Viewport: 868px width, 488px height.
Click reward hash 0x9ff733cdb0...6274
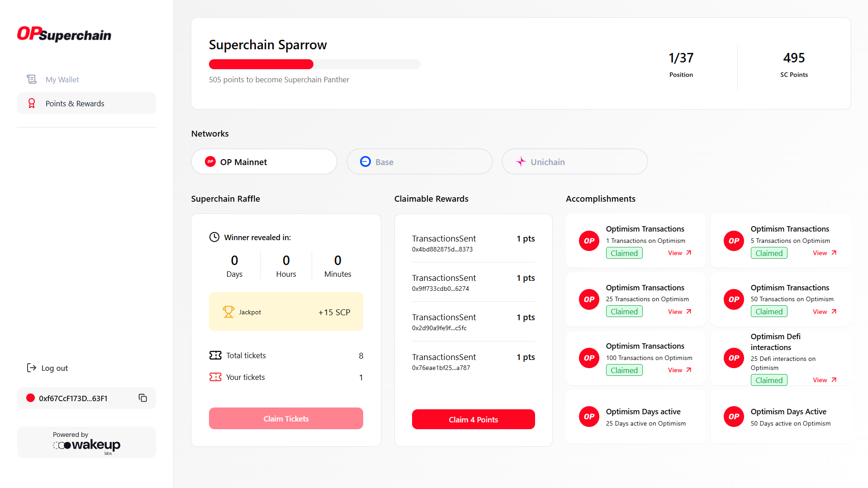point(441,289)
